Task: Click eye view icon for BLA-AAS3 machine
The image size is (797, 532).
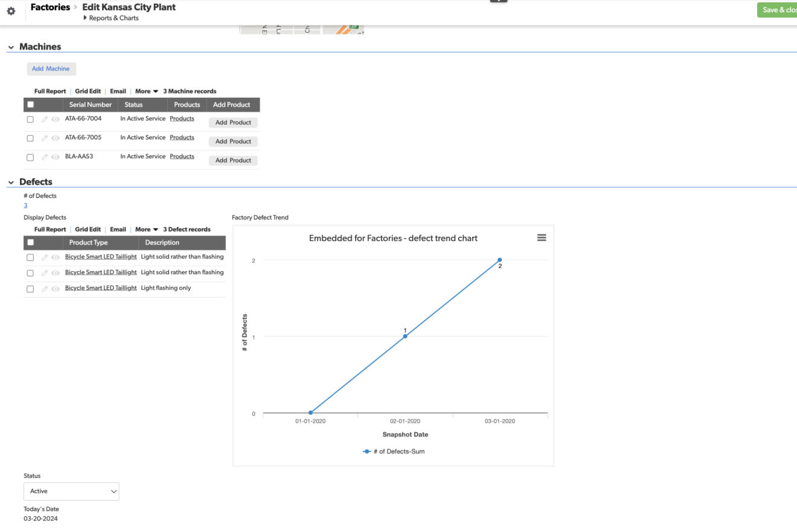Action: tap(56, 157)
